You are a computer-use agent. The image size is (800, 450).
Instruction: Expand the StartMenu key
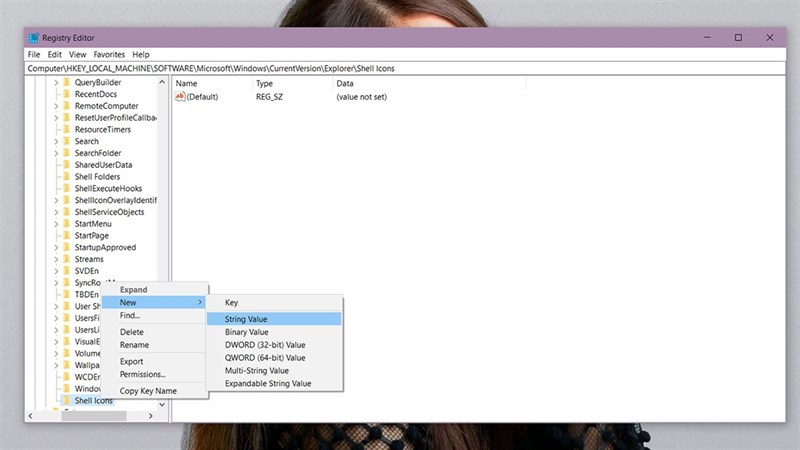(x=56, y=224)
